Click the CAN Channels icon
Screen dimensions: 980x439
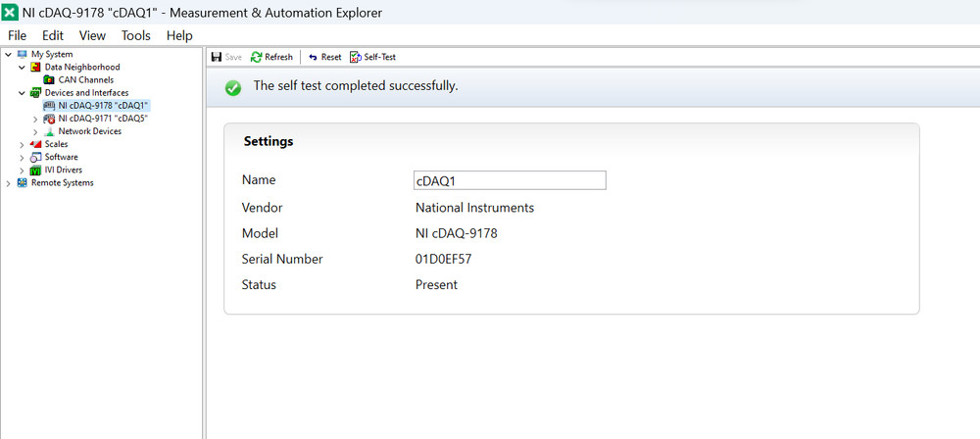49,80
